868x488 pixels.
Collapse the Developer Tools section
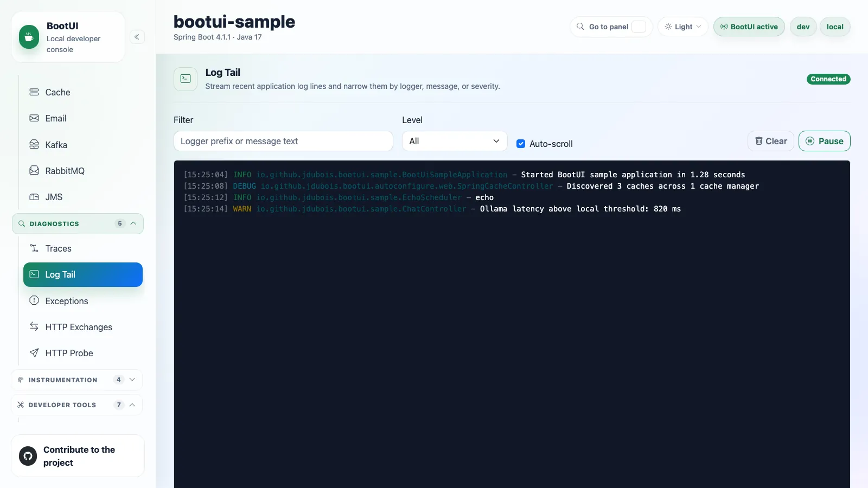coord(76,404)
